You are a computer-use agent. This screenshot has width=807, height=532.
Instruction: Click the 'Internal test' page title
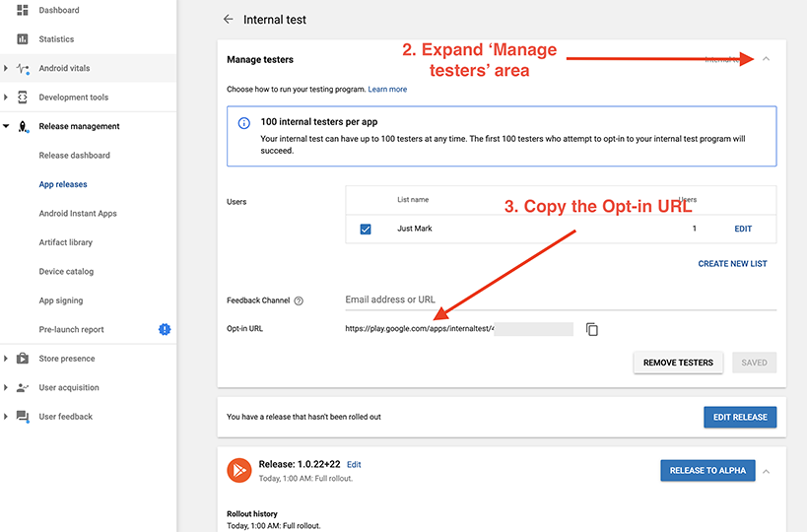275,20
